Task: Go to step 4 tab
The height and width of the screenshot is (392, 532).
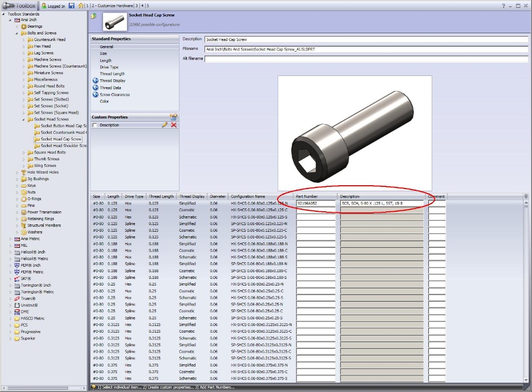Action: [x=142, y=6]
